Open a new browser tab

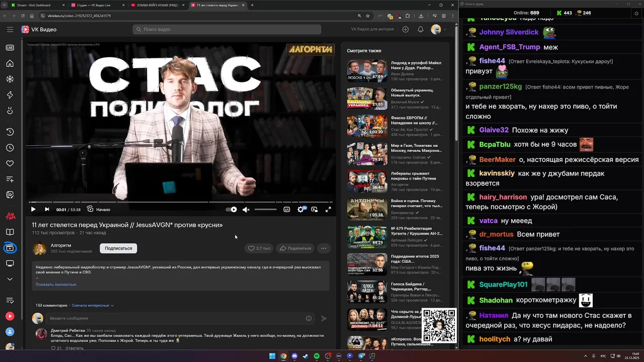pyautogui.click(x=252, y=5)
